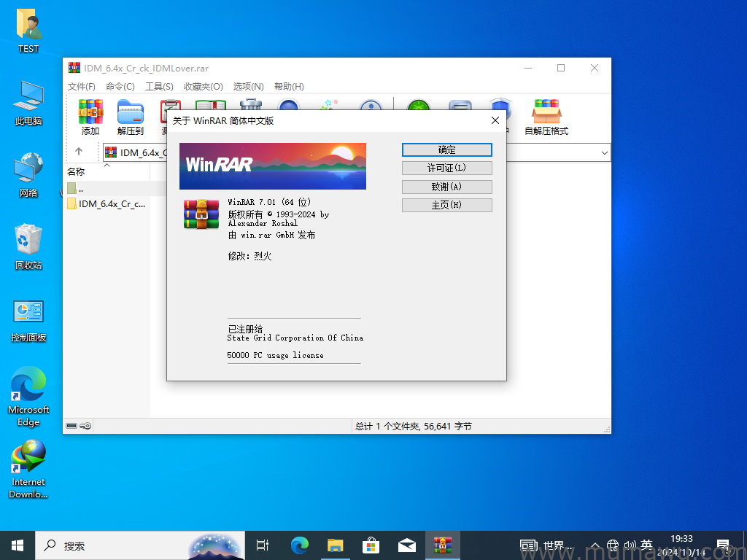This screenshot has width=747, height=560.
Task: Open Microsoft Store from the taskbar
Action: coord(371,545)
